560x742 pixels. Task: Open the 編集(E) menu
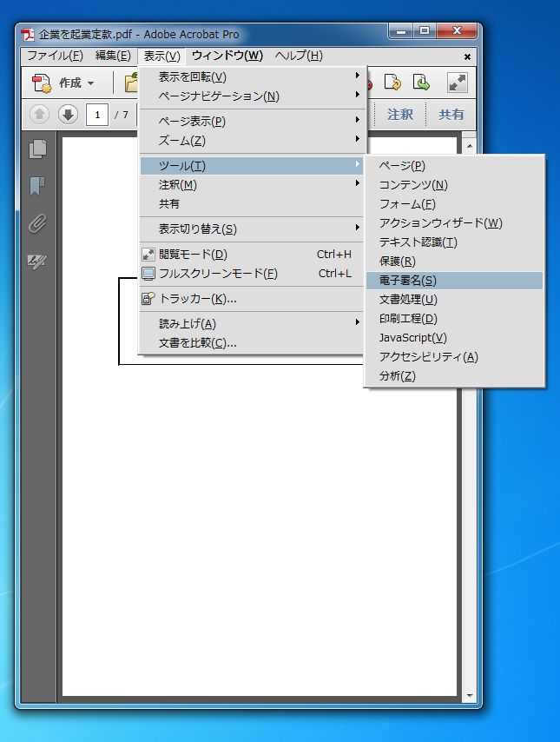point(113,56)
